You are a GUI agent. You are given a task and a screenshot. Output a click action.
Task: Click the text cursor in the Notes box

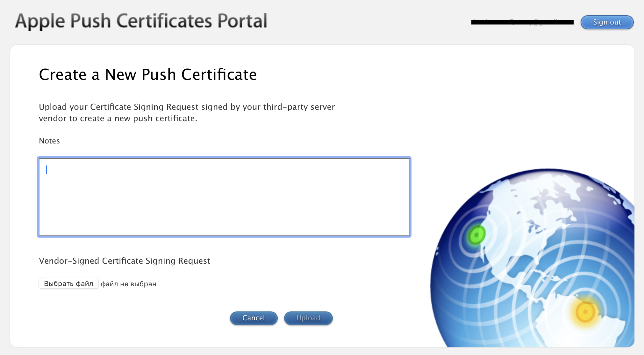click(x=47, y=170)
